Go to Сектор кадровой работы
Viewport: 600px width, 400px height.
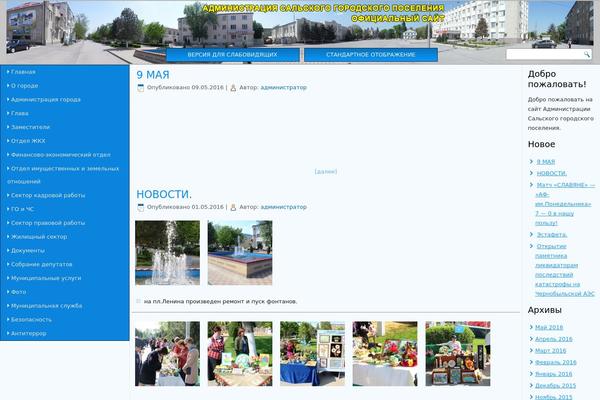coord(48,195)
